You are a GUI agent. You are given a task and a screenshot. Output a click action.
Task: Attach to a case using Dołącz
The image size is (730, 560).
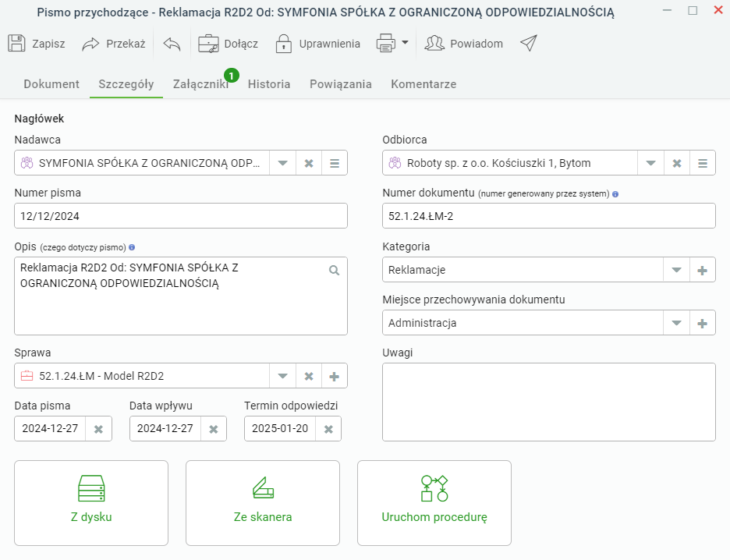tap(228, 44)
